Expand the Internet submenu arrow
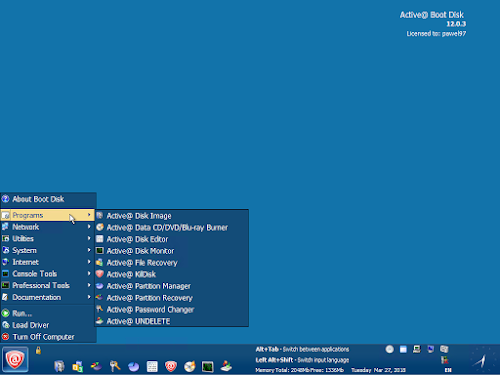The image size is (500, 375). point(89,262)
